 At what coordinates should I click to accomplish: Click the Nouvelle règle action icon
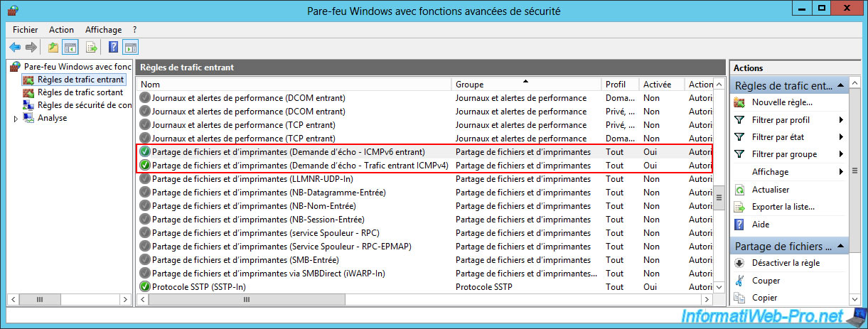click(x=739, y=102)
